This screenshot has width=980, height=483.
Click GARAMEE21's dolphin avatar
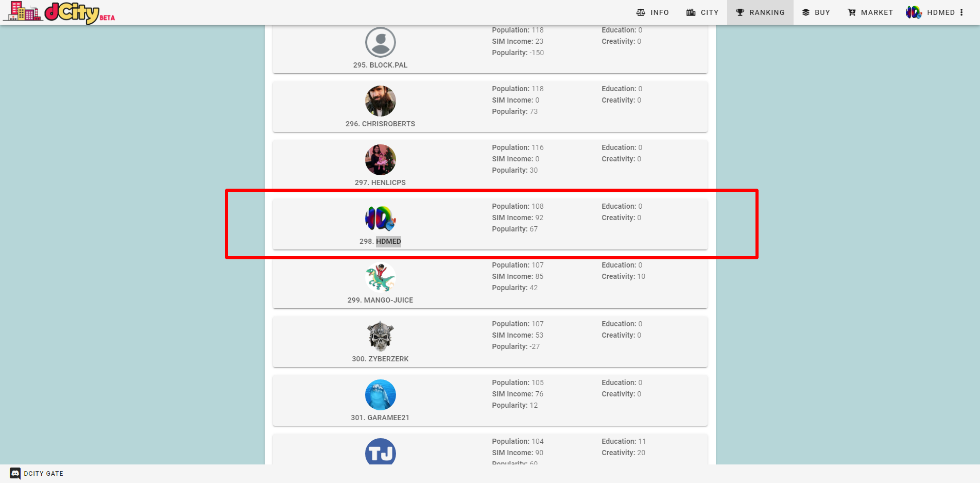click(x=381, y=395)
